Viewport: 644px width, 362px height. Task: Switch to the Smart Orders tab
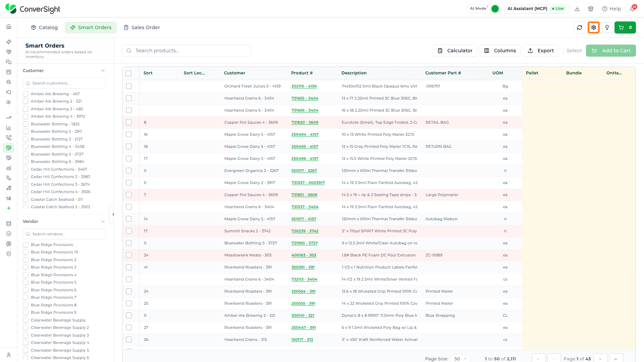click(x=91, y=27)
